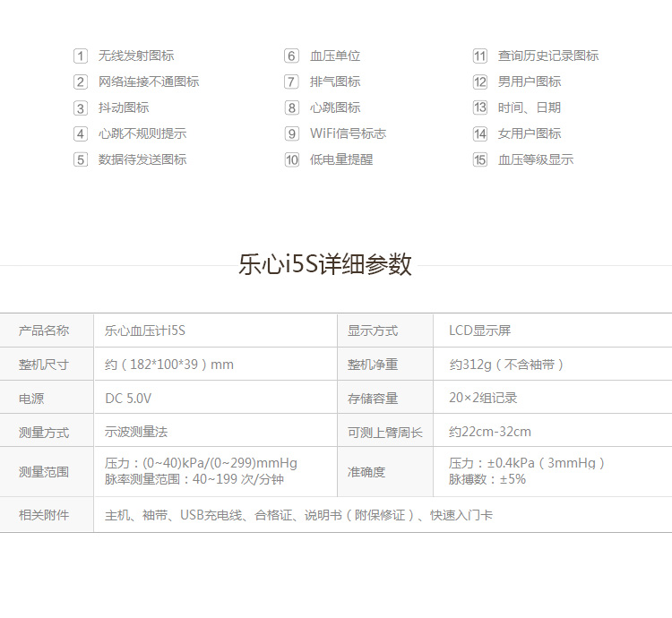Select the text WiFi信号标志
This screenshot has width=672, height=618.
point(348,133)
